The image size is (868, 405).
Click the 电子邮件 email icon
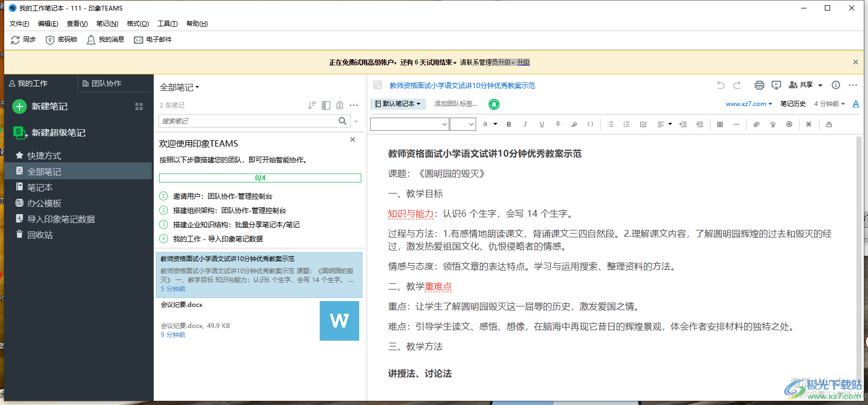(x=139, y=40)
